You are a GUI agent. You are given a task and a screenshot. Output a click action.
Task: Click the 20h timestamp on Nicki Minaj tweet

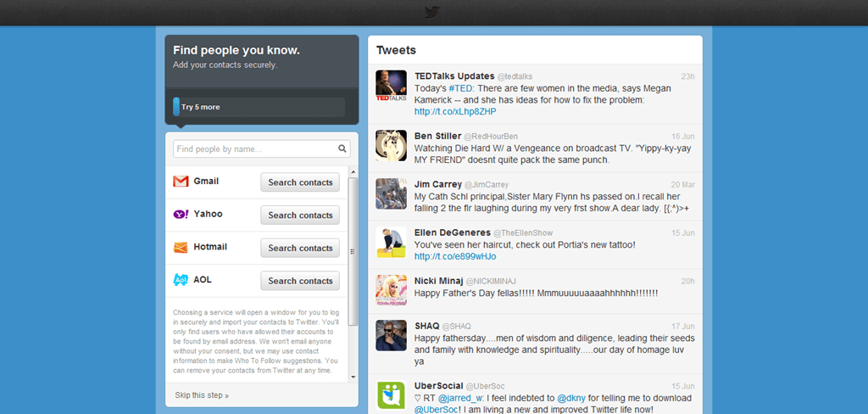[687, 281]
